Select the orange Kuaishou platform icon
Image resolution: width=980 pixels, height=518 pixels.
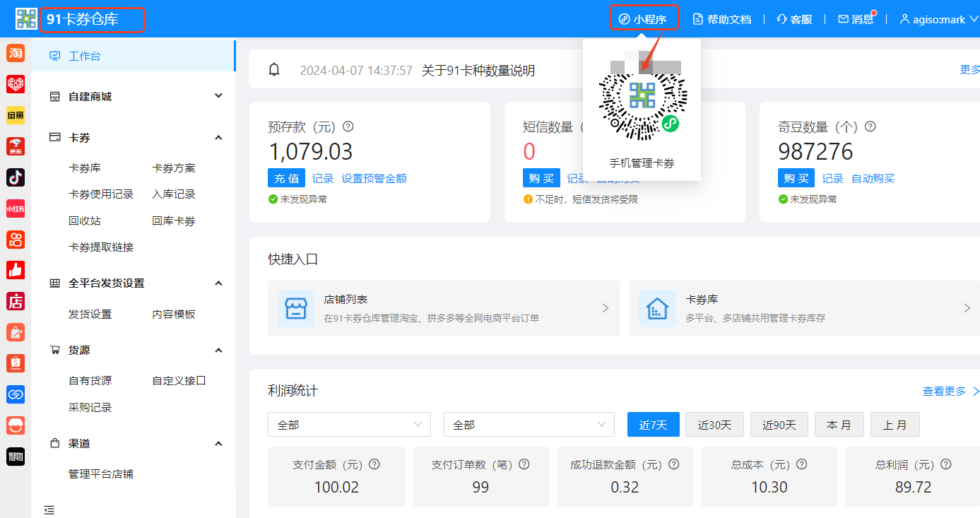(16, 240)
